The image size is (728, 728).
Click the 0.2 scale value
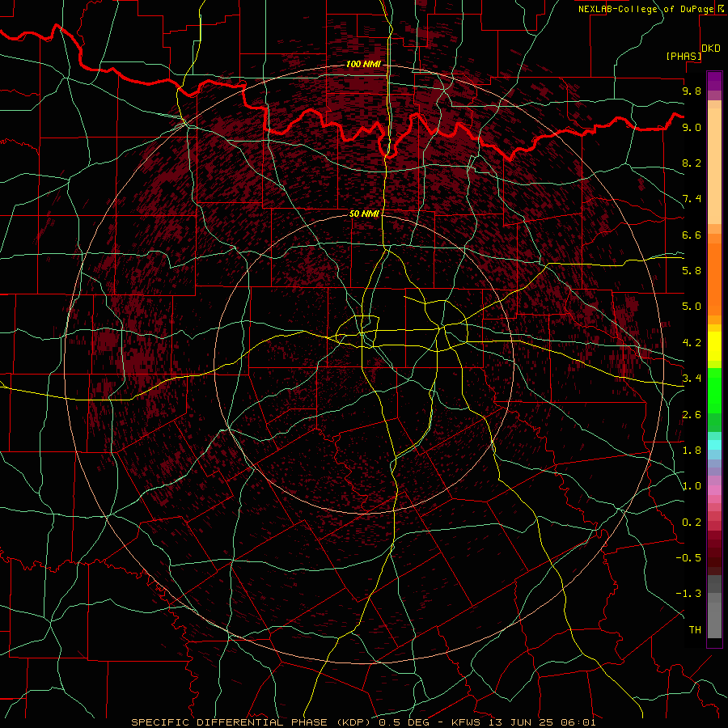pos(692,523)
